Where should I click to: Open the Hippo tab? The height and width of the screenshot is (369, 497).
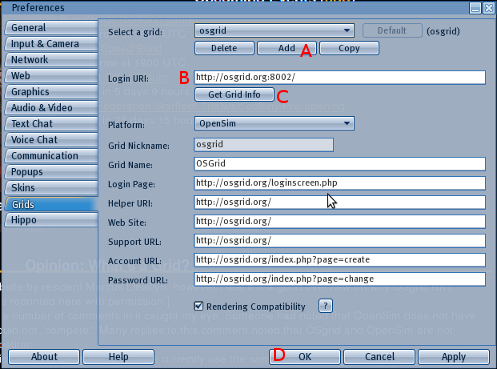pyautogui.click(x=52, y=220)
